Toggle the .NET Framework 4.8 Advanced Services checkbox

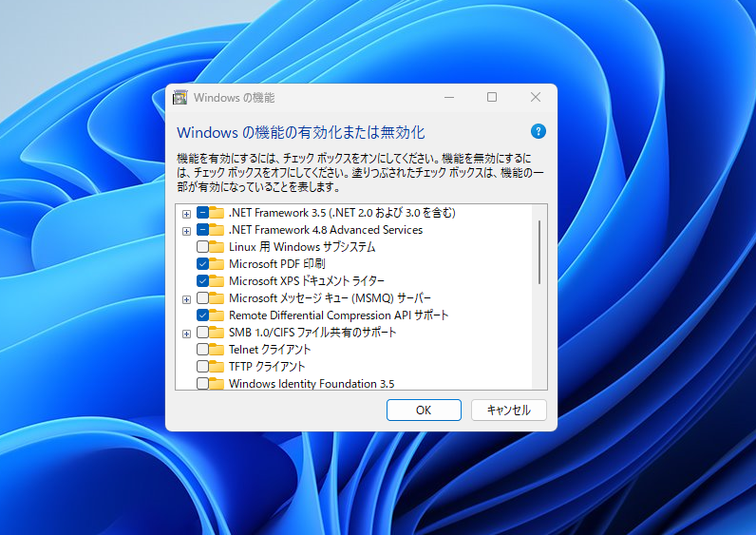(x=202, y=230)
